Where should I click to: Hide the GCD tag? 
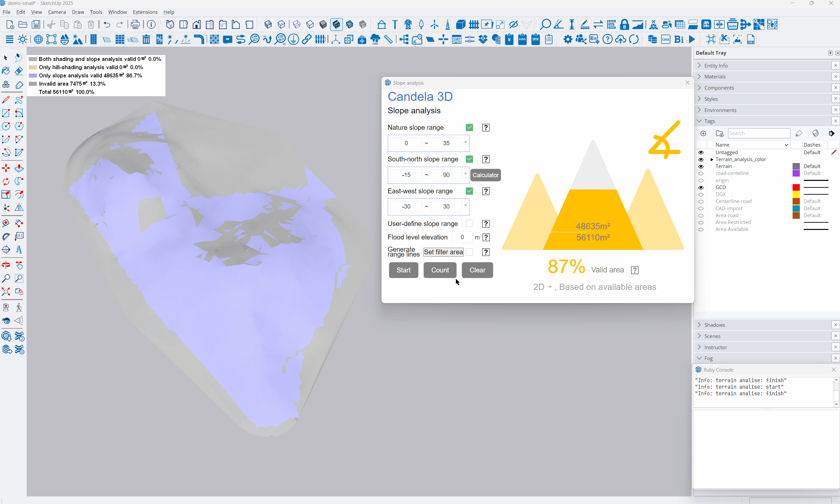pyautogui.click(x=701, y=187)
